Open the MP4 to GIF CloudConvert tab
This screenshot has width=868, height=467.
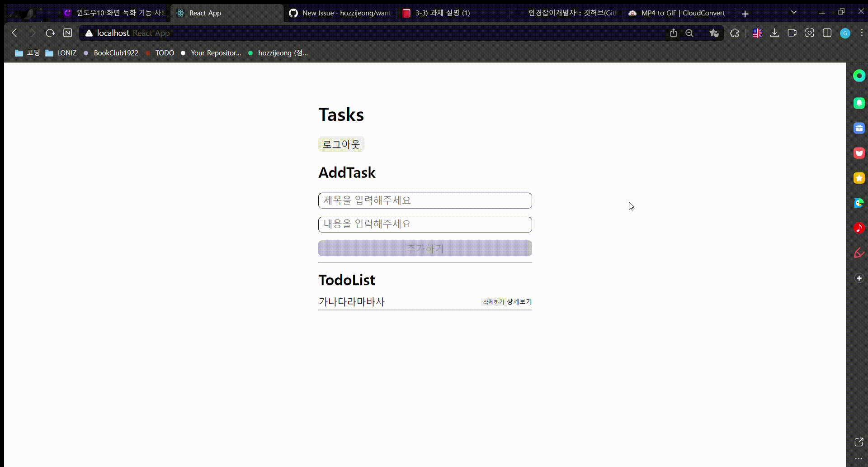coord(678,13)
